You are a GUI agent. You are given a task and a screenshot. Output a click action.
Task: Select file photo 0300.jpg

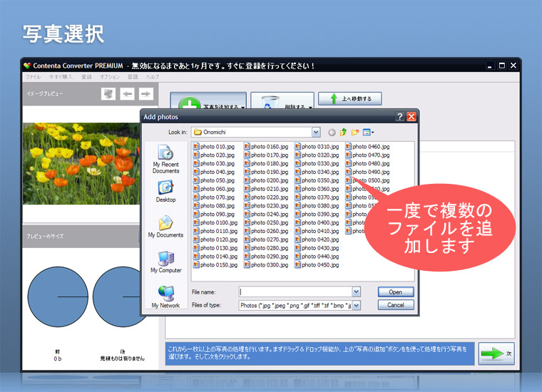266,265
